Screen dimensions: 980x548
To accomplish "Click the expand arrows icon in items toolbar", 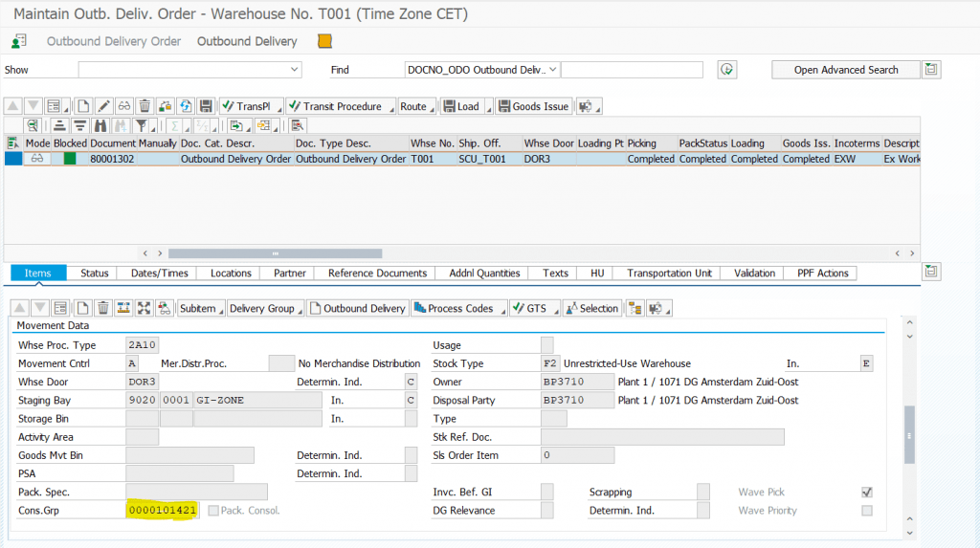I will pyautogui.click(x=144, y=308).
